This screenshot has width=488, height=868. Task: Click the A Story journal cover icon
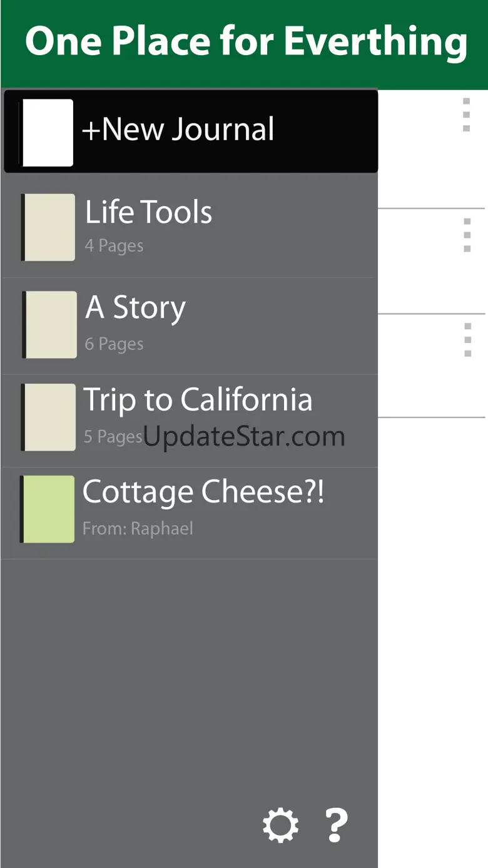49,325
